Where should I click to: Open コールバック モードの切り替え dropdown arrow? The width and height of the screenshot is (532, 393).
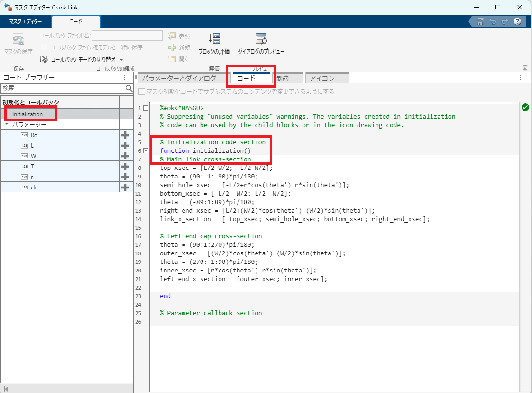[121, 60]
